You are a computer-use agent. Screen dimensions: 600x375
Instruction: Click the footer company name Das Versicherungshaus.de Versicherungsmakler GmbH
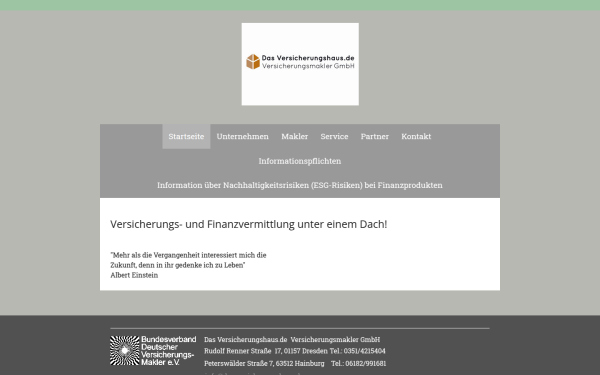[x=292, y=339]
